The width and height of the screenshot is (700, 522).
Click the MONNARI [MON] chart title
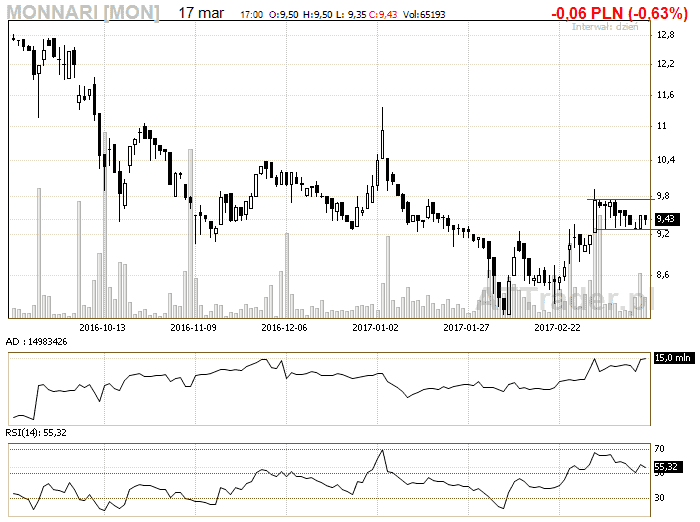point(80,13)
